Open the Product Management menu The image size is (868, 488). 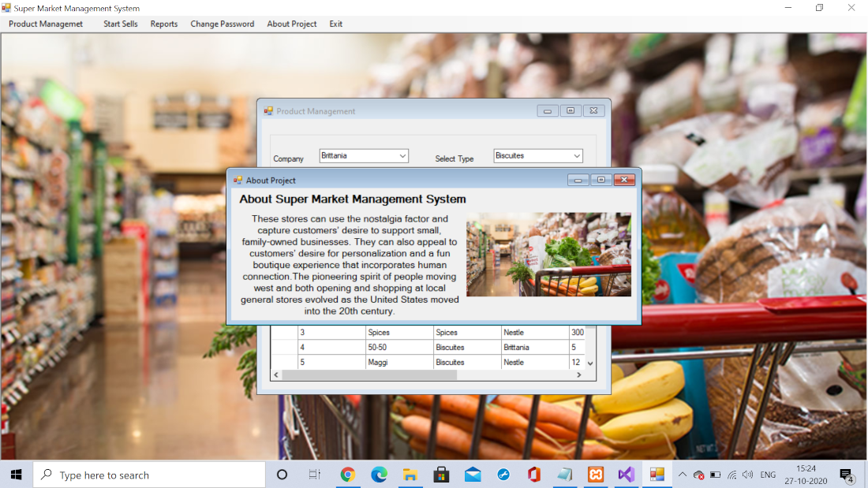tap(46, 24)
